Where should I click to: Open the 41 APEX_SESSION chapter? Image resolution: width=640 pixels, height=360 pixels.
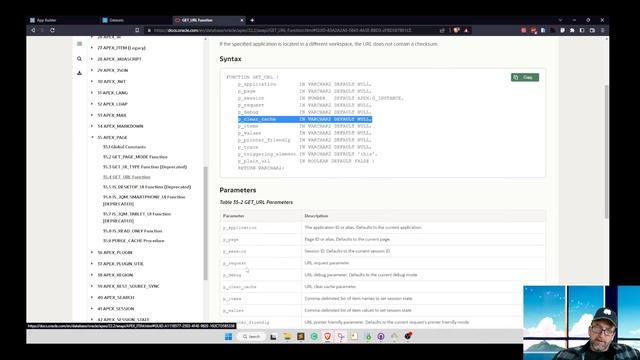116,309
